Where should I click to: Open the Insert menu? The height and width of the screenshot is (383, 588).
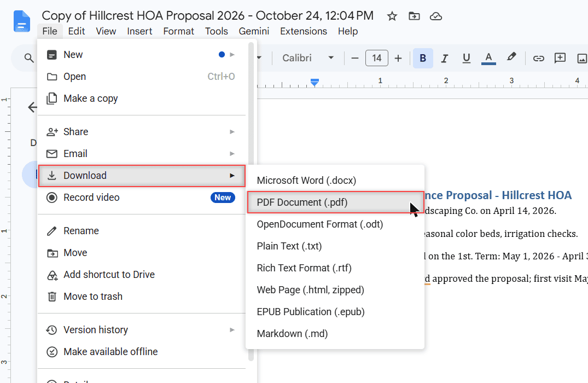click(139, 31)
